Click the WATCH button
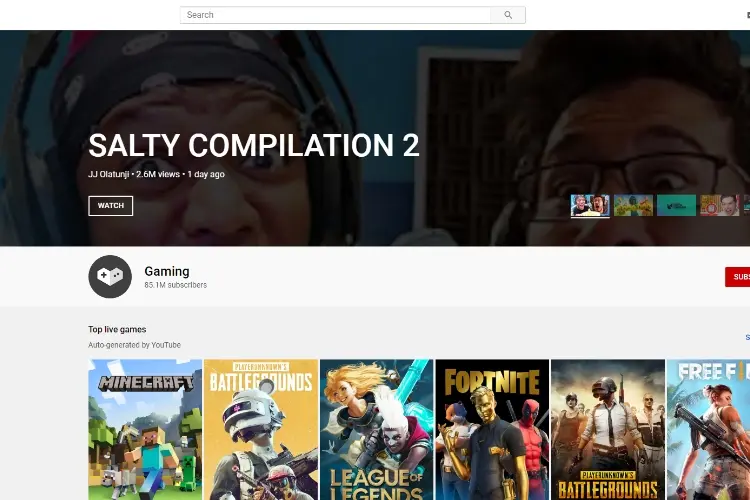Viewport: 750px width, 500px height. (x=110, y=206)
